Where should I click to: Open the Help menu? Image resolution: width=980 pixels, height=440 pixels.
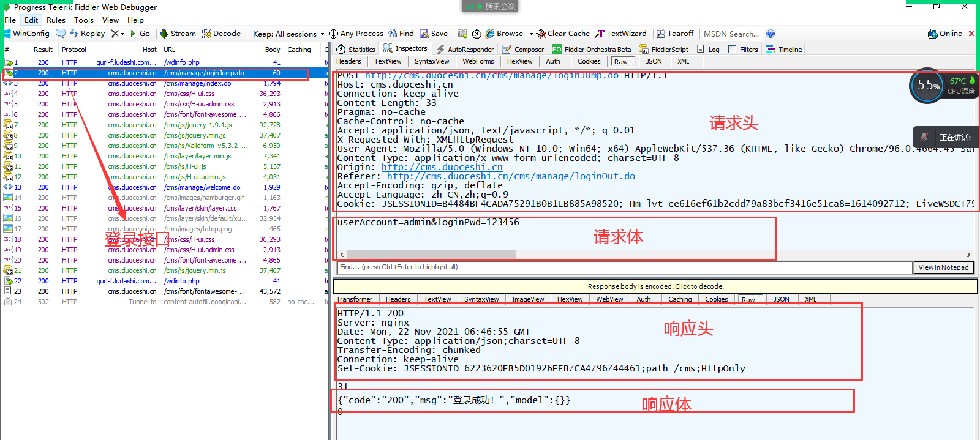(135, 20)
